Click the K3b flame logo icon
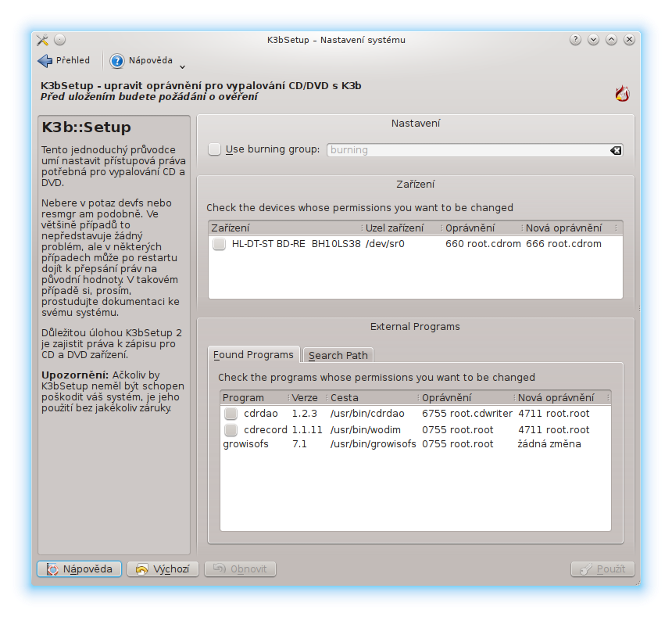The width and height of the screenshot is (672, 617). click(622, 94)
